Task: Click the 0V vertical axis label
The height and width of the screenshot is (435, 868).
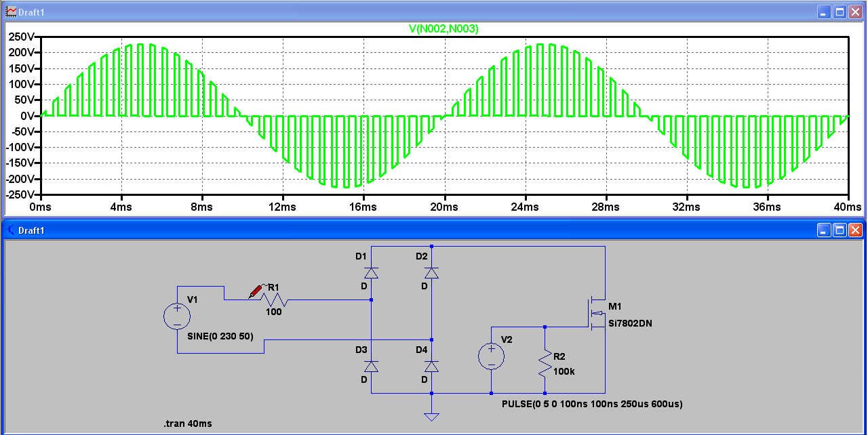Action: click(x=28, y=116)
